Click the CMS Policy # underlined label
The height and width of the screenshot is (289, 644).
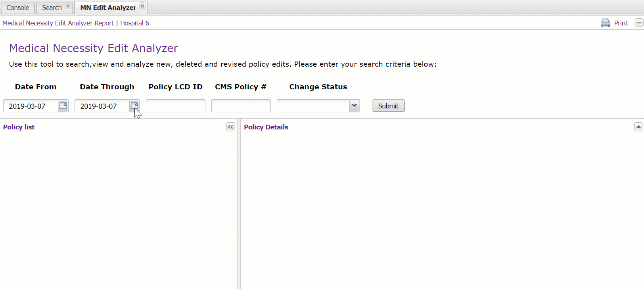(241, 87)
